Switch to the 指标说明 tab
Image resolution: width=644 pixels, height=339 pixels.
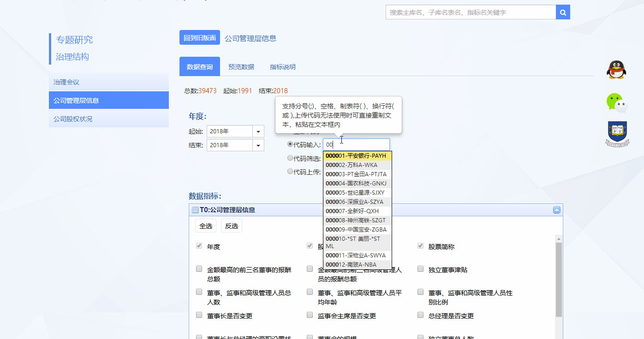tap(283, 67)
